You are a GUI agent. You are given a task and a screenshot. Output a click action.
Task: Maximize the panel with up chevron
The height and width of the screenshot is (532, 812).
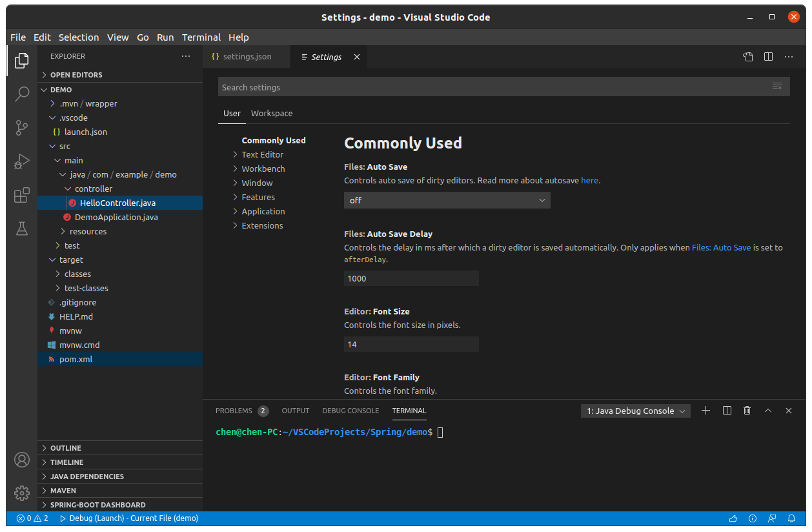click(768, 411)
